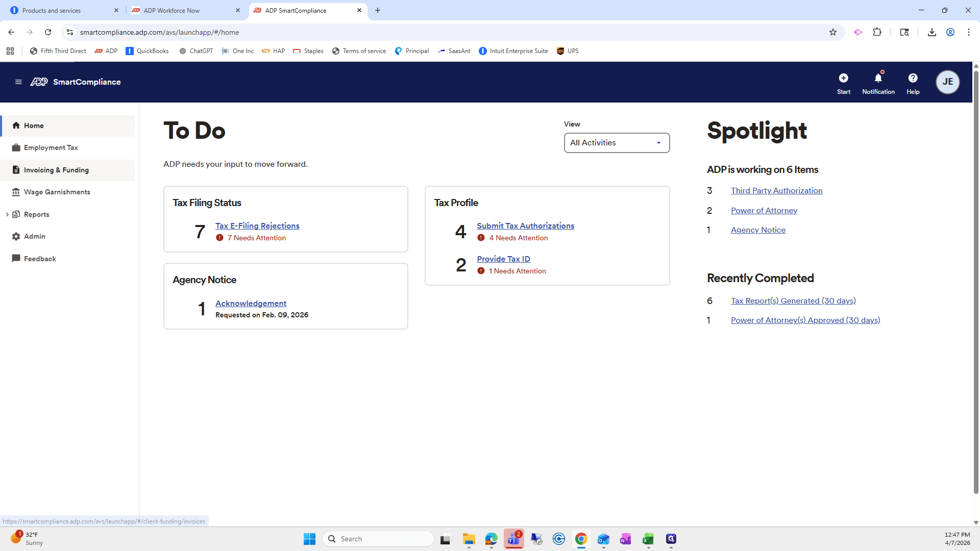Reload the current page
Screen dimensions: 980x551
[48, 32]
